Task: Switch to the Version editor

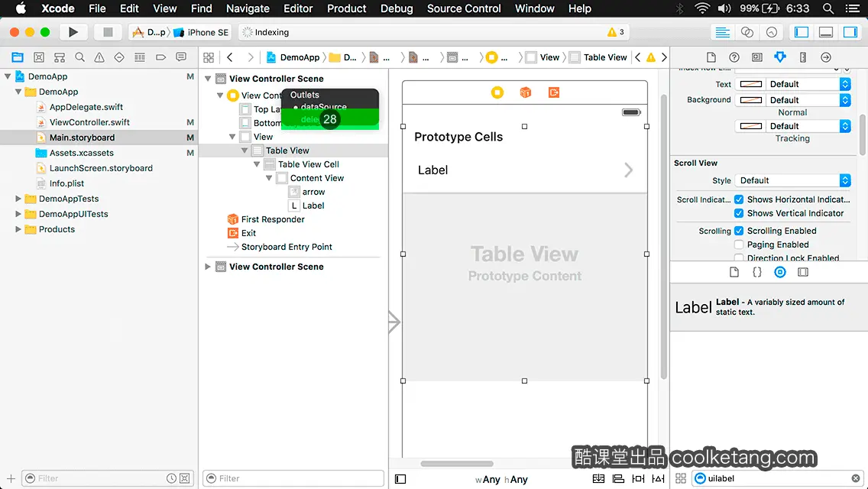Action: [x=771, y=32]
